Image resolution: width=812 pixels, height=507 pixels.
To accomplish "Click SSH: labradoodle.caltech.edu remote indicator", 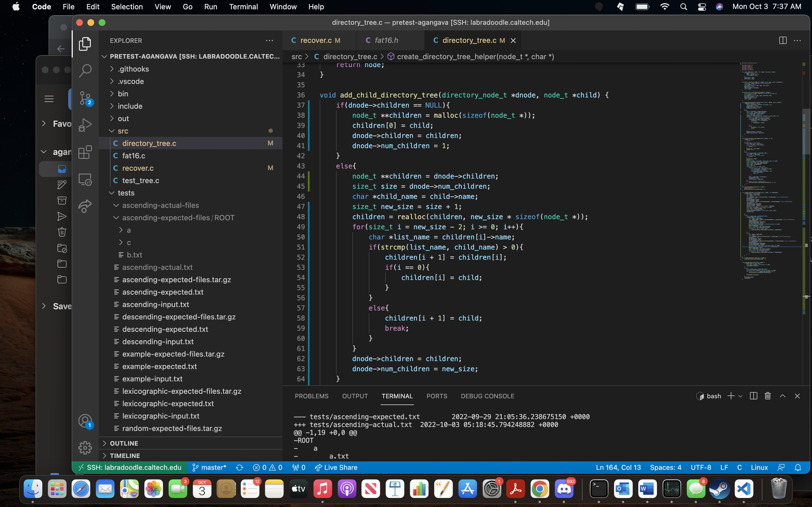I will coord(130,468).
